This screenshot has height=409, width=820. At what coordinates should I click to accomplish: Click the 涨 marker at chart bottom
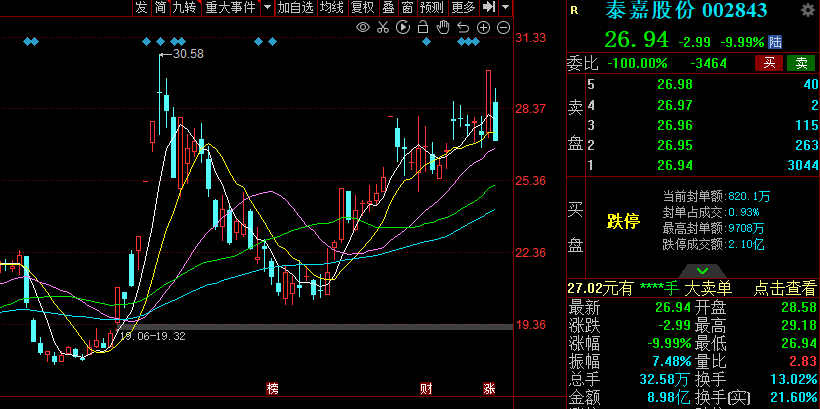[489, 389]
